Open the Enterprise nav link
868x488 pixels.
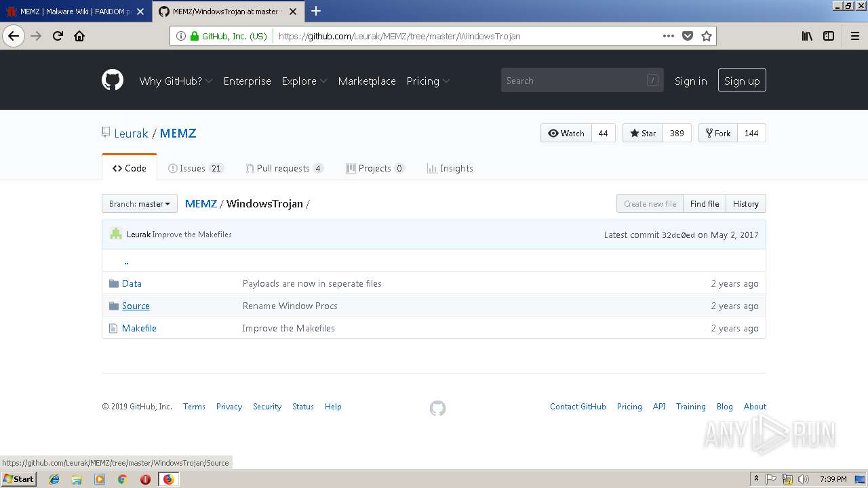point(247,81)
